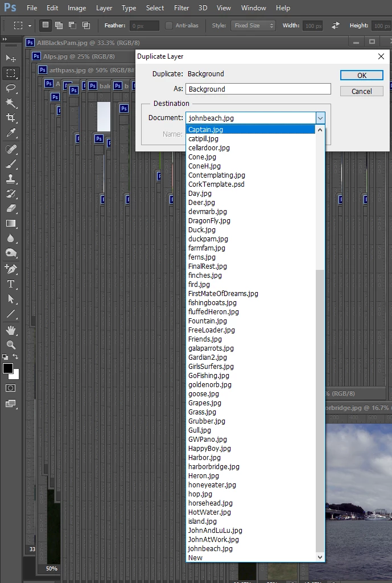Reset default foreground and background colors
Screen dimensions: 392x583
tap(5, 357)
